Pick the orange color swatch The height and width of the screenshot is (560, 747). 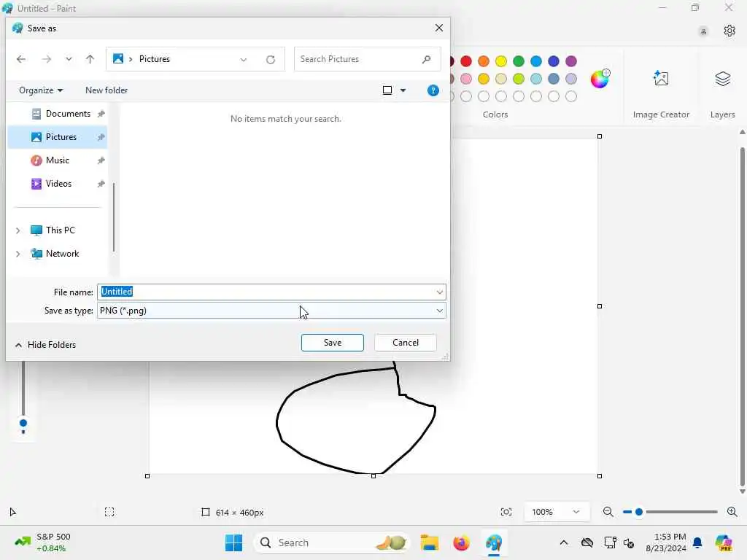(x=484, y=61)
